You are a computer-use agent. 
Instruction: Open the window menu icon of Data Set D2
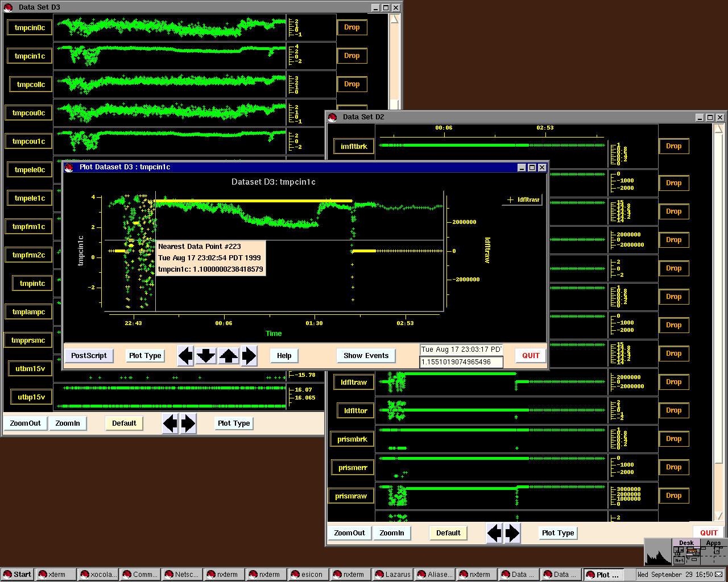click(x=332, y=117)
